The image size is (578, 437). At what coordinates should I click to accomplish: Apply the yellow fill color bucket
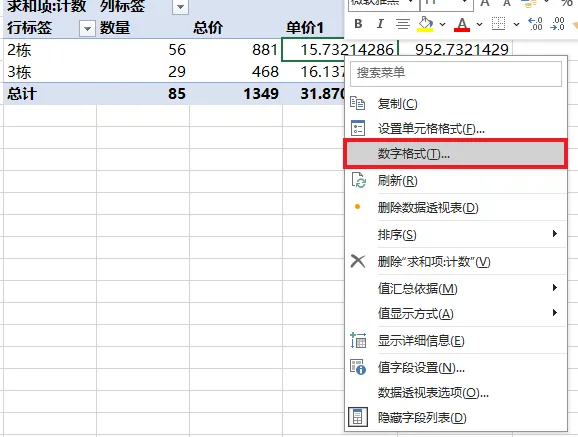(425, 24)
